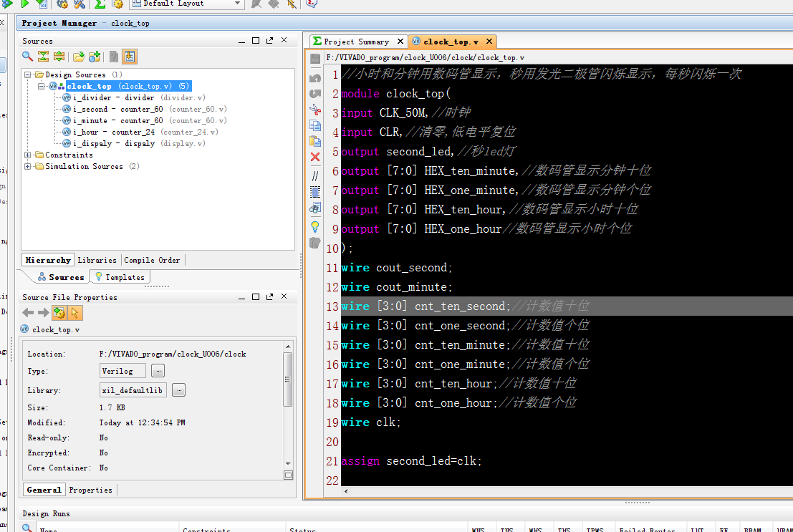793x532 pixels.
Task: Click Collapse All icon in Sources toolbar
Action: [x=43, y=57]
